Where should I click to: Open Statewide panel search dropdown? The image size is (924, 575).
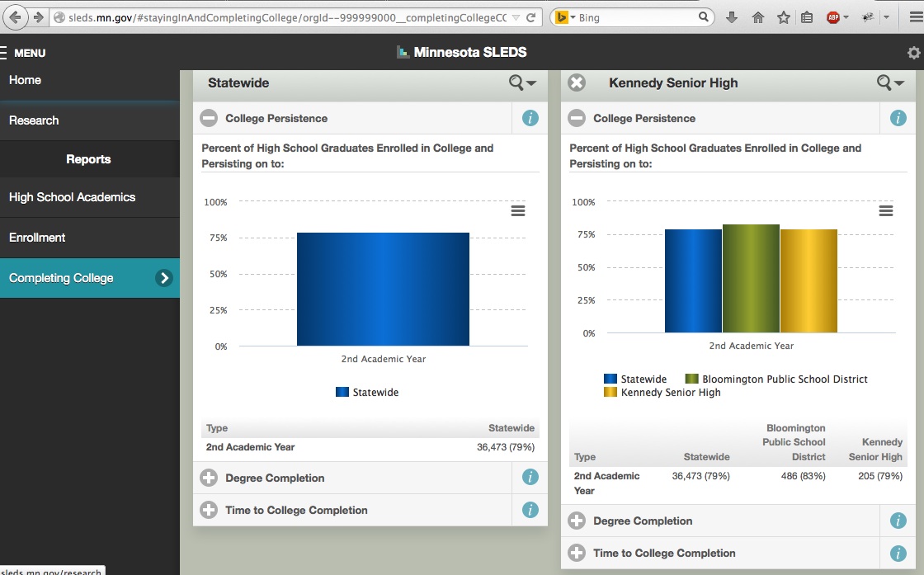click(x=522, y=83)
